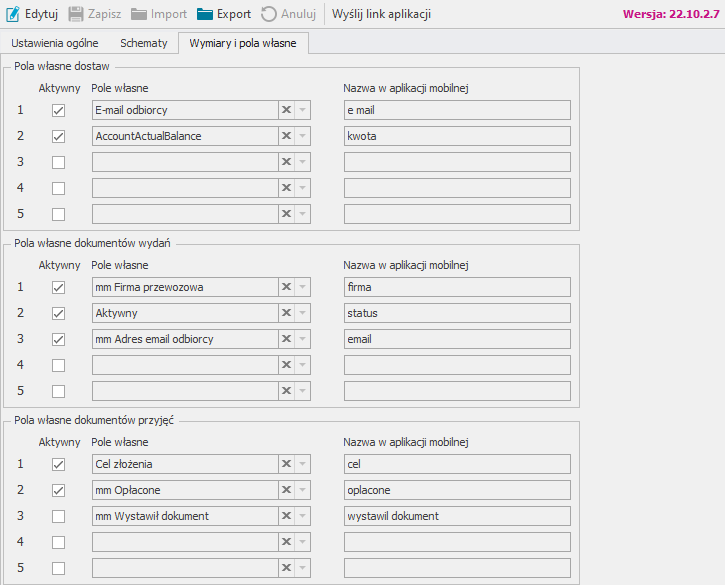The height and width of the screenshot is (585, 725).
Task: Uncheck Aktywny for E-mail odbiorcy row
Action: [x=58, y=110]
